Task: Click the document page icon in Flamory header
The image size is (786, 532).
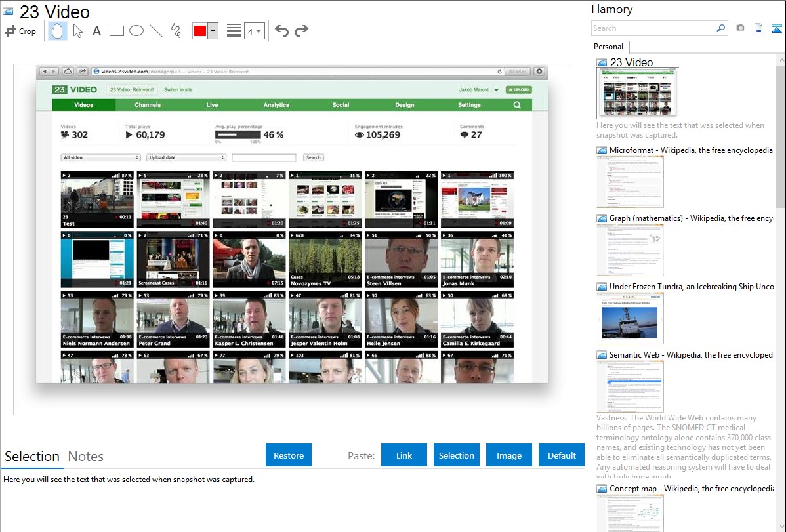Action: click(758, 28)
